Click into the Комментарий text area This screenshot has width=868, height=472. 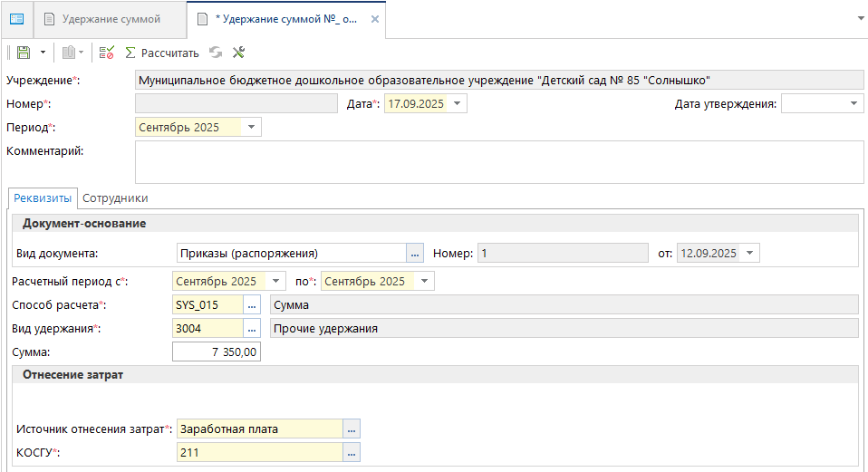(x=498, y=162)
